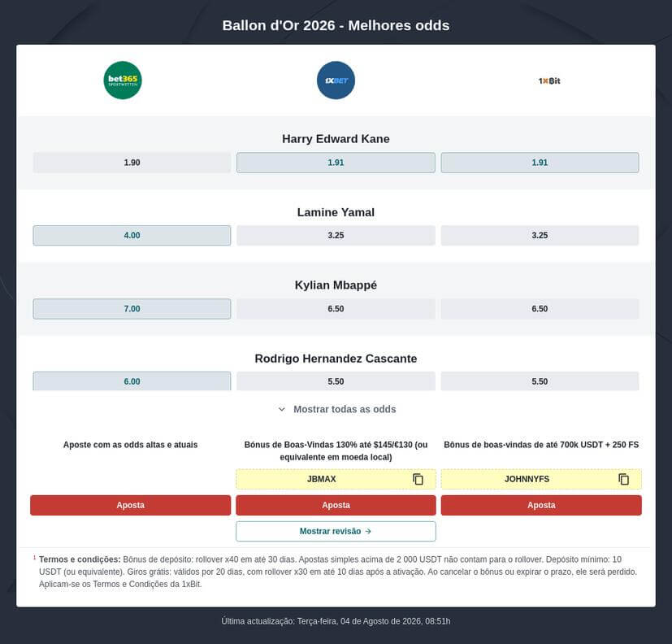Select 1xBit odds 6.50 for Mbappé
Viewport: 672px width, 644px height.
(x=540, y=309)
